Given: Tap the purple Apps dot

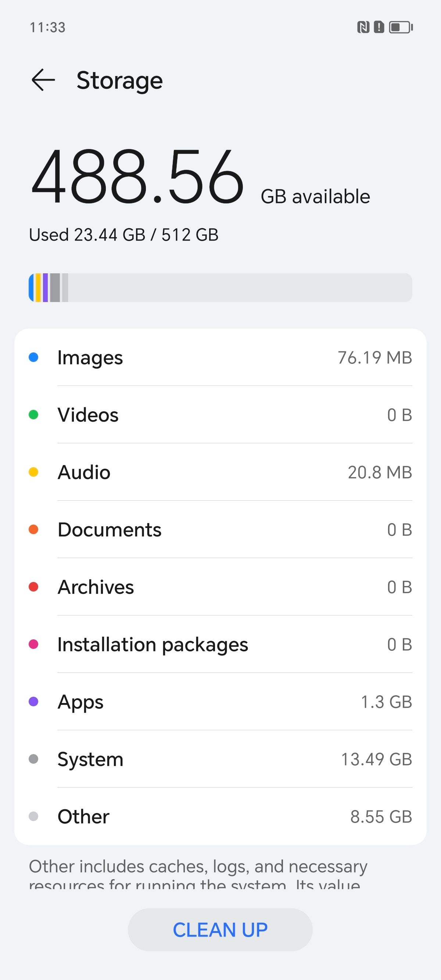Looking at the screenshot, I should (33, 702).
